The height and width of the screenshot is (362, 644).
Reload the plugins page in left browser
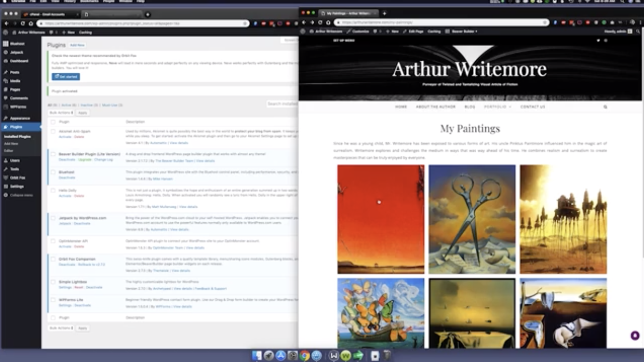pyautogui.click(x=22, y=23)
